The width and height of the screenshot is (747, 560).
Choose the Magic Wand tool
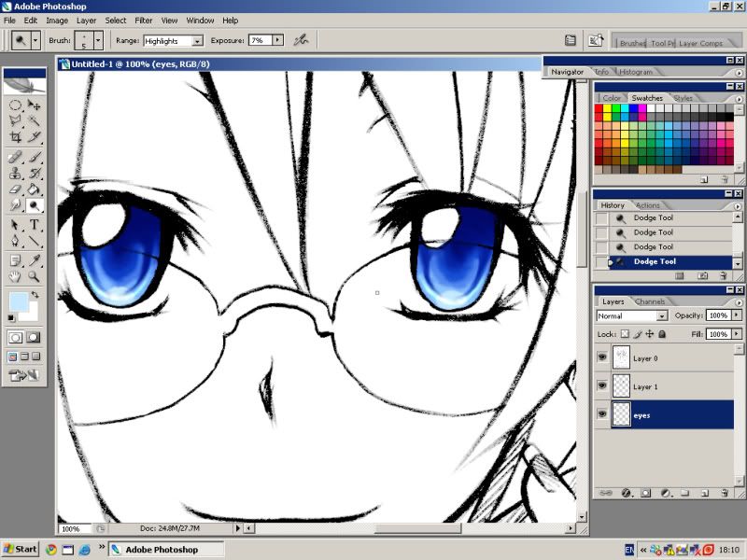tap(34, 121)
